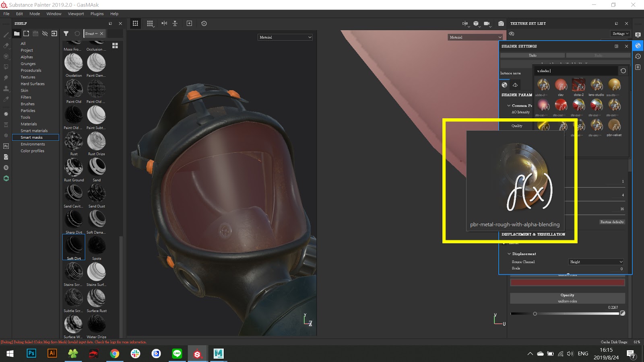Select the Eraser tool
The image size is (644, 362).
(6, 46)
